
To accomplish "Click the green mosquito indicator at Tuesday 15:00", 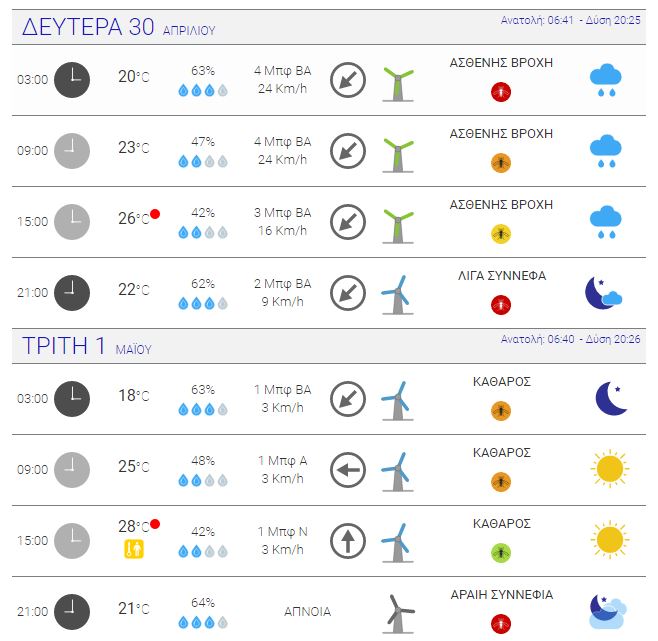I will pos(501,552).
